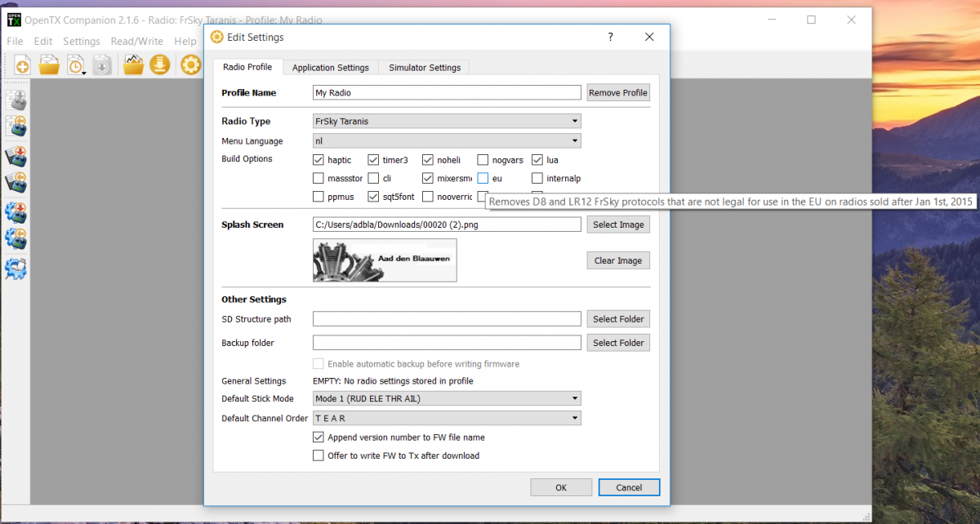Click the Clear Image button
Image resolution: width=980 pixels, height=524 pixels.
618,260
